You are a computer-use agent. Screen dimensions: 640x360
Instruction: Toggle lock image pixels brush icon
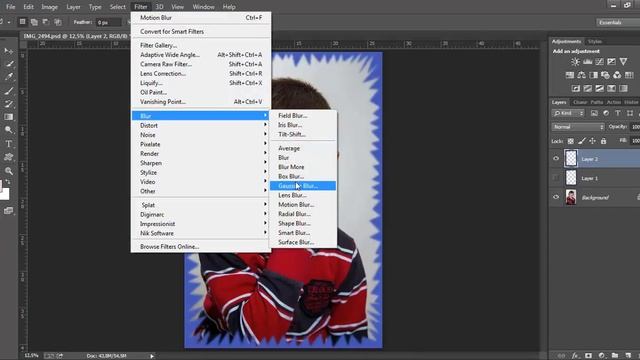click(x=582, y=141)
